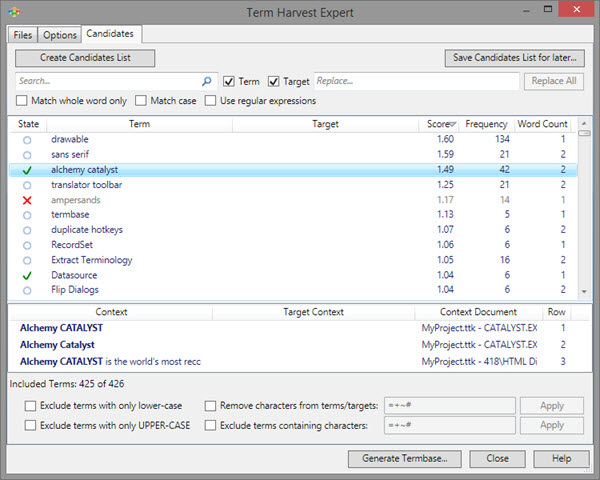This screenshot has height=480, width=600.
Task: Maximize the Term Harvest Expert window
Action: [548, 9]
